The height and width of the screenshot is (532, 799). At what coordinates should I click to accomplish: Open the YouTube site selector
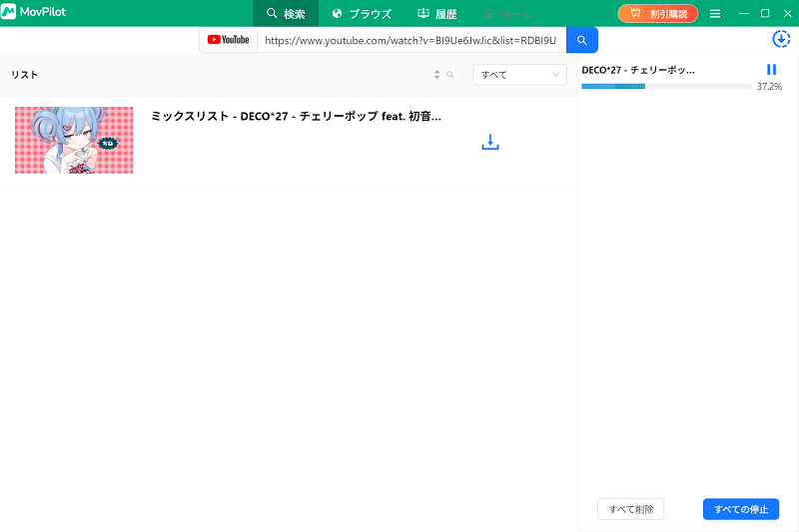[x=229, y=40]
